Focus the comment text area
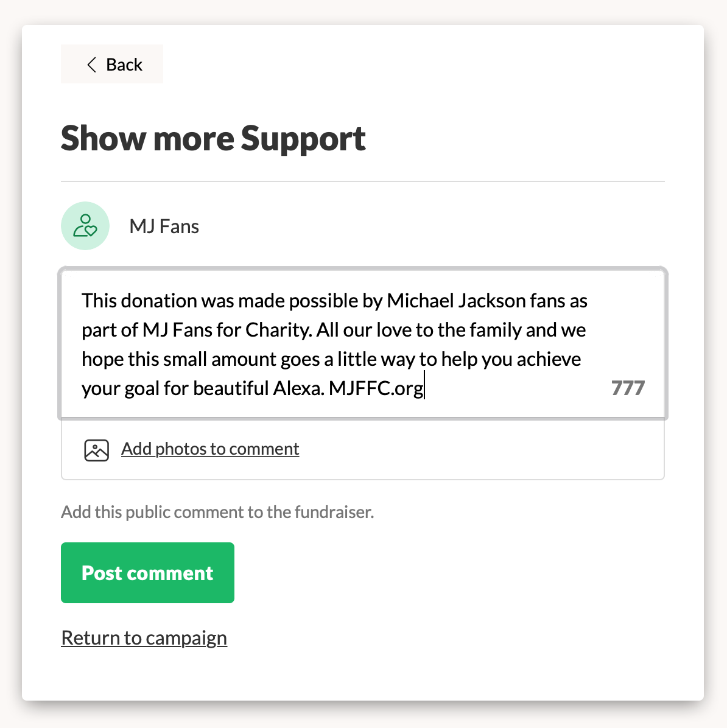This screenshot has height=728, width=727. [363, 343]
